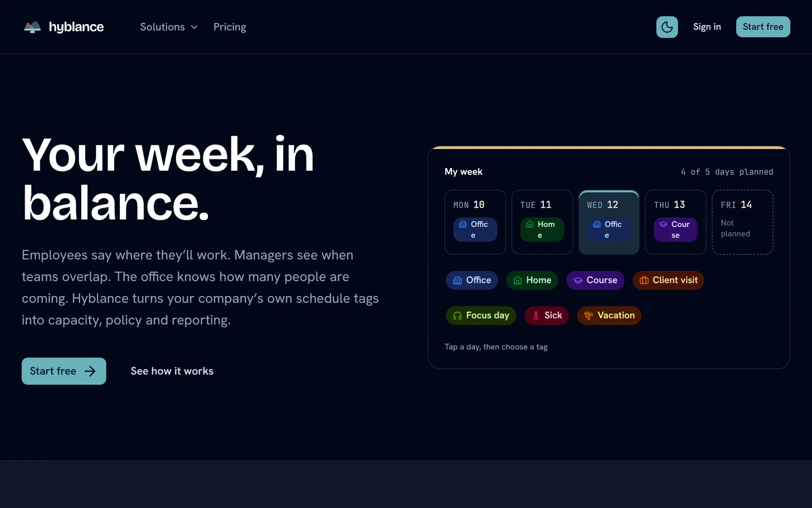Expand the Solutions dropdown chevron
This screenshot has width=812, height=508.
[194, 27]
